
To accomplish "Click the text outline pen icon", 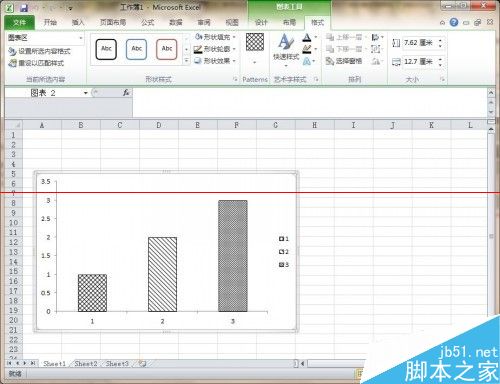I will pos(307,49).
